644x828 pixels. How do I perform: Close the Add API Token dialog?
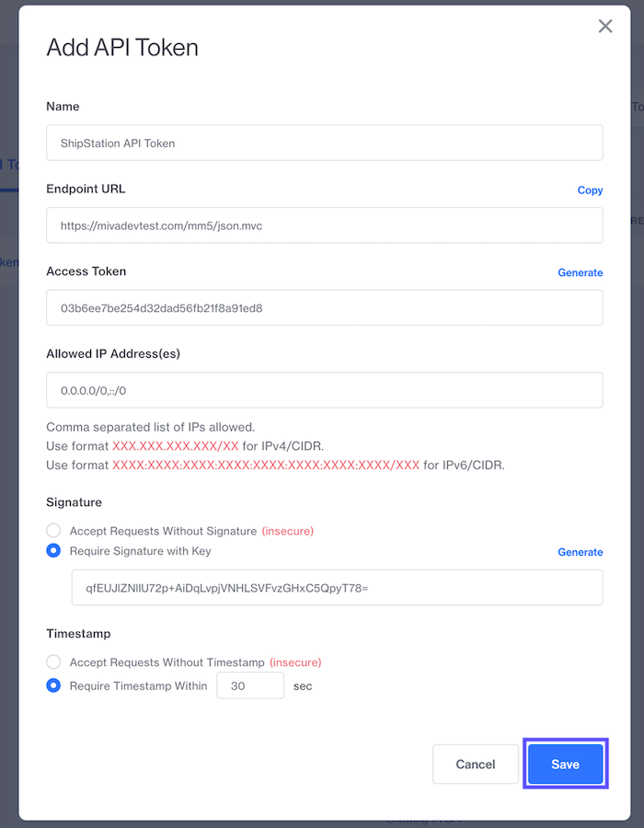tap(605, 27)
